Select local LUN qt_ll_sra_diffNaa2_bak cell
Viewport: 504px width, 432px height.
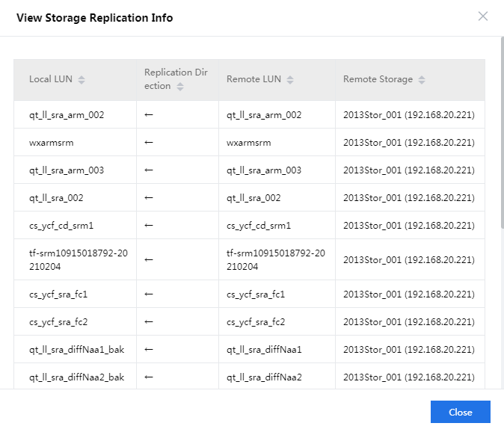(76, 377)
